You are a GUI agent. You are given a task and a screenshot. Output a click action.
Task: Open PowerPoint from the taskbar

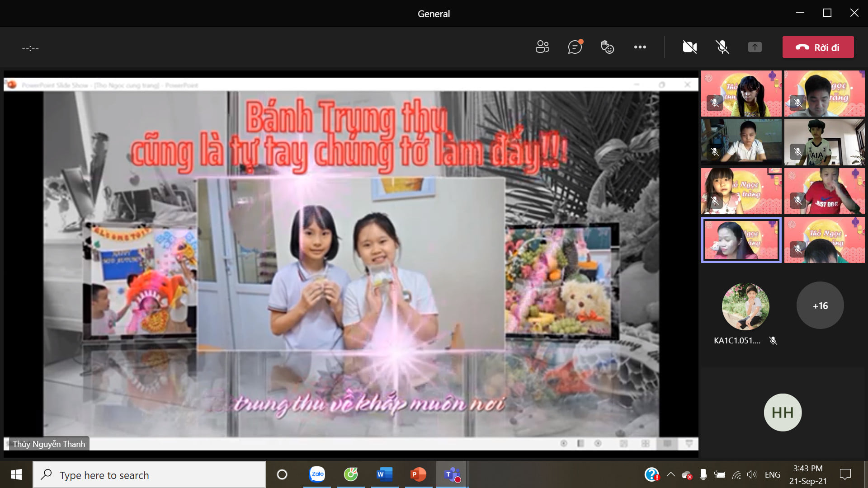pyautogui.click(x=418, y=474)
